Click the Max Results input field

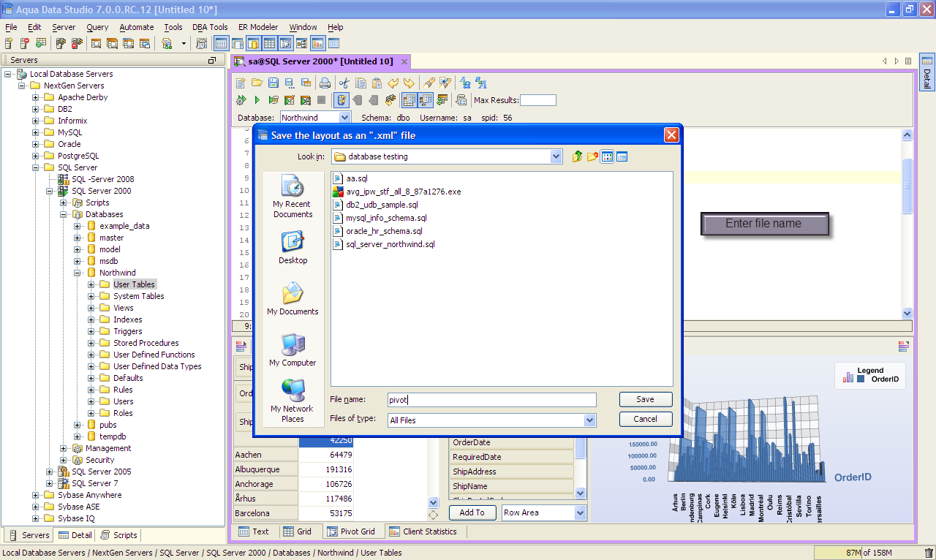click(x=537, y=100)
